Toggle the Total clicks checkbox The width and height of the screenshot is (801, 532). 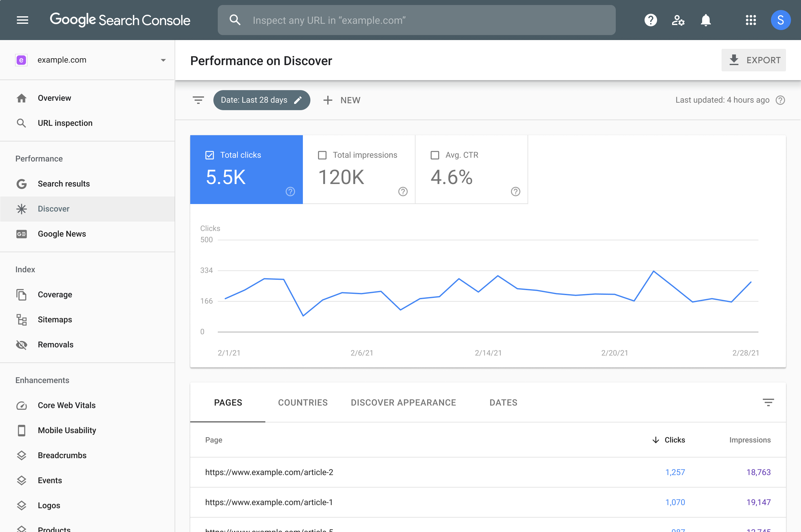(209, 154)
